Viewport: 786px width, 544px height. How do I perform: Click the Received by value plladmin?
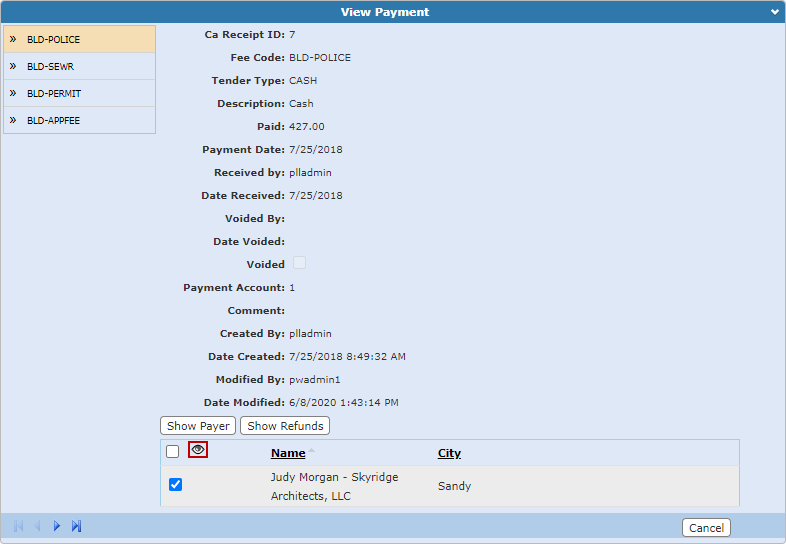310,172
